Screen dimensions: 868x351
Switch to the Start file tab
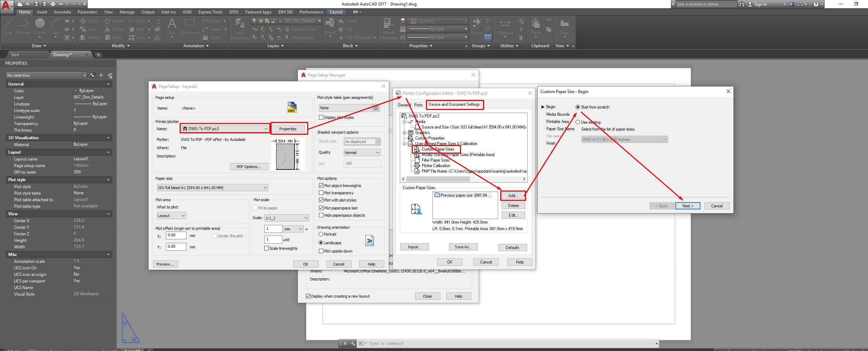pos(15,55)
